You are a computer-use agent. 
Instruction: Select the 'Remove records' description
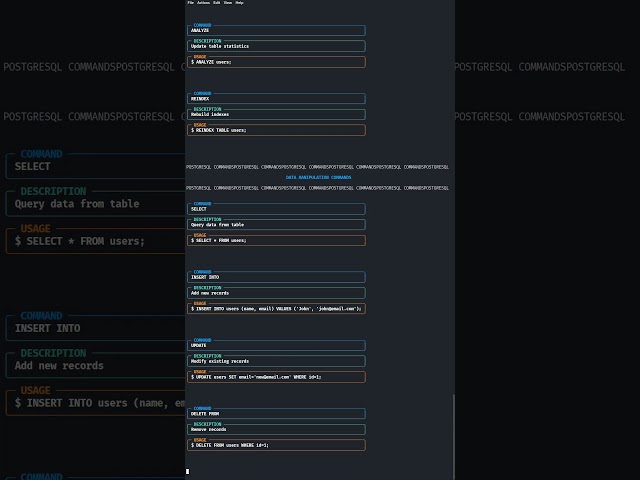(209, 429)
